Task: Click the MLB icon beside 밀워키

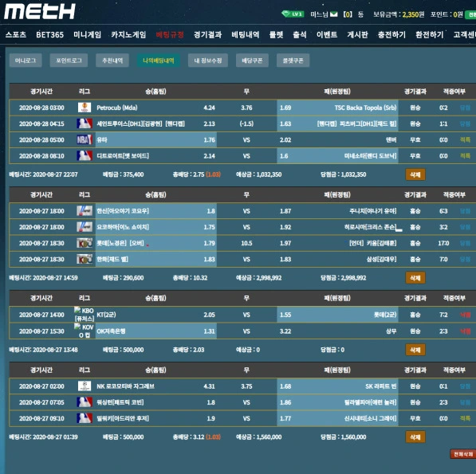Action: (x=85, y=418)
